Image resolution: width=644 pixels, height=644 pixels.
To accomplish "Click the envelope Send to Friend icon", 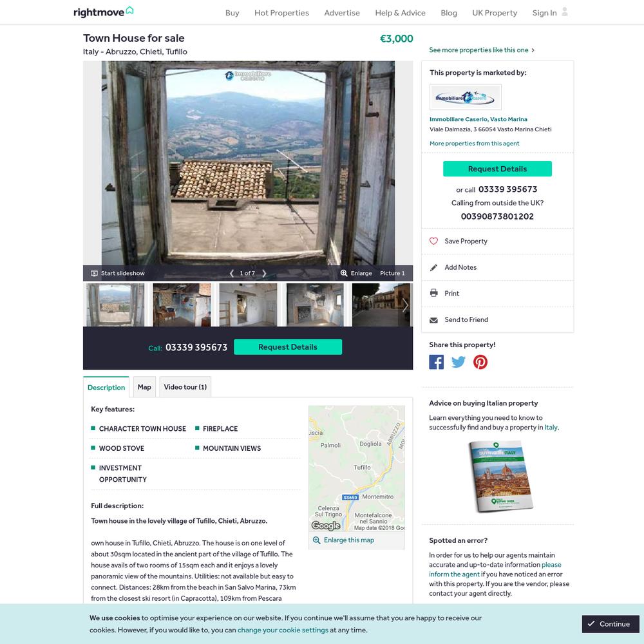I will 433,319.
